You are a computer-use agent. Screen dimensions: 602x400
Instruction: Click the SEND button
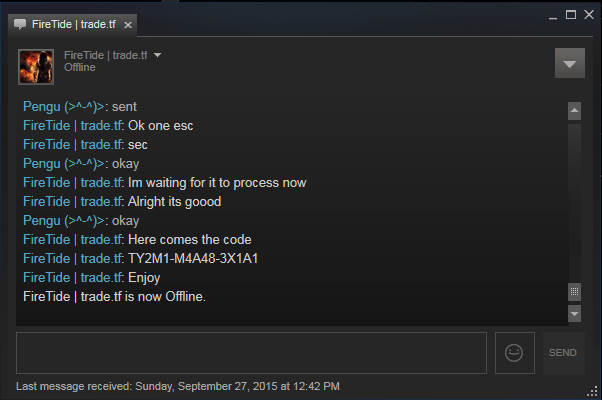click(x=564, y=353)
